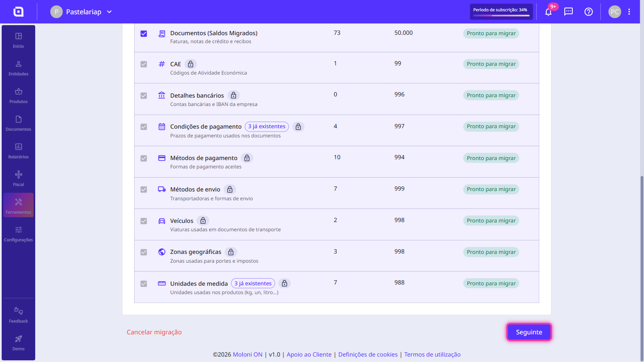Screen dimensions: 644x362
Task: Open the chat messages icon
Action: point(569,12)
